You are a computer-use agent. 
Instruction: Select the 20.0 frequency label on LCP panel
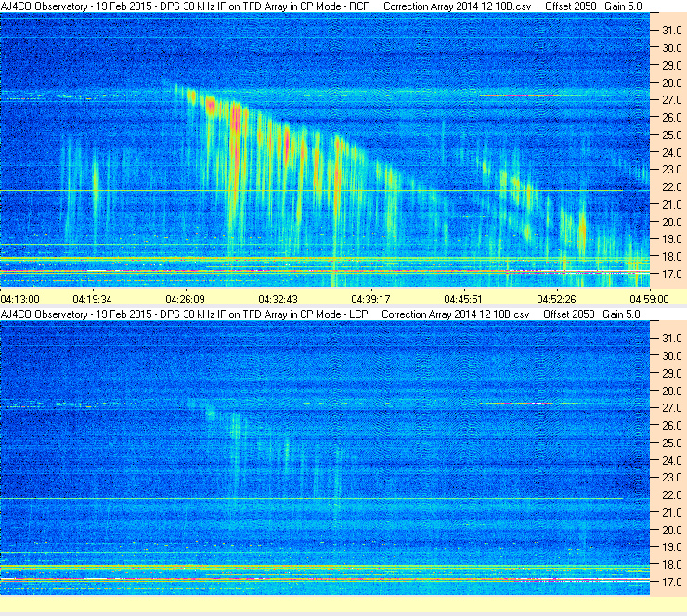pos(672,531)
